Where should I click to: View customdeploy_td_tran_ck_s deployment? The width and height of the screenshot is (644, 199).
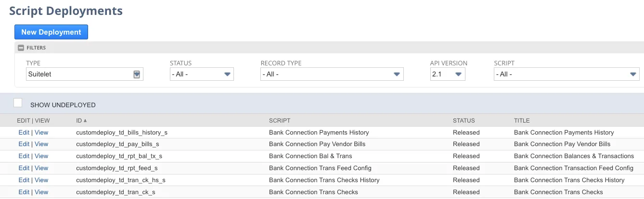pos(41,192)
